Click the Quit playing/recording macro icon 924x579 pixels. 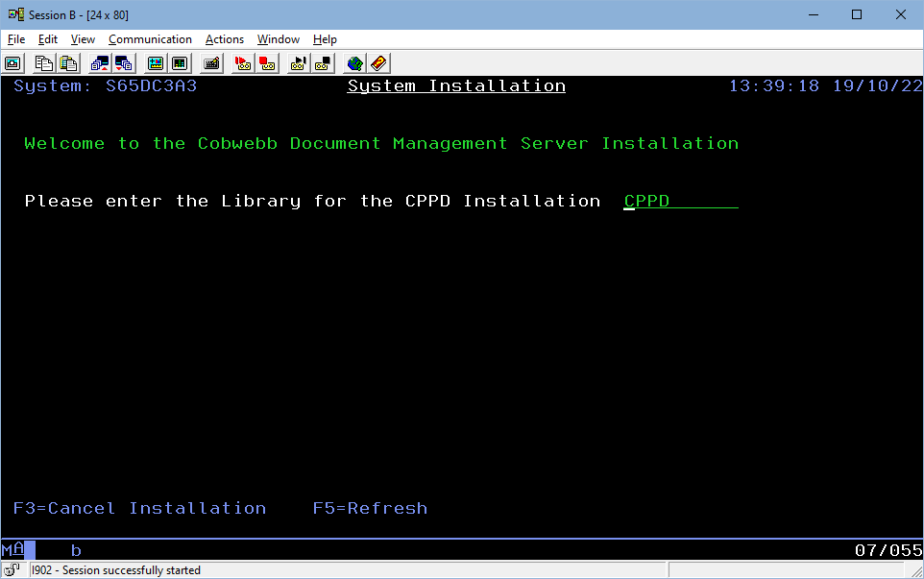298,63
